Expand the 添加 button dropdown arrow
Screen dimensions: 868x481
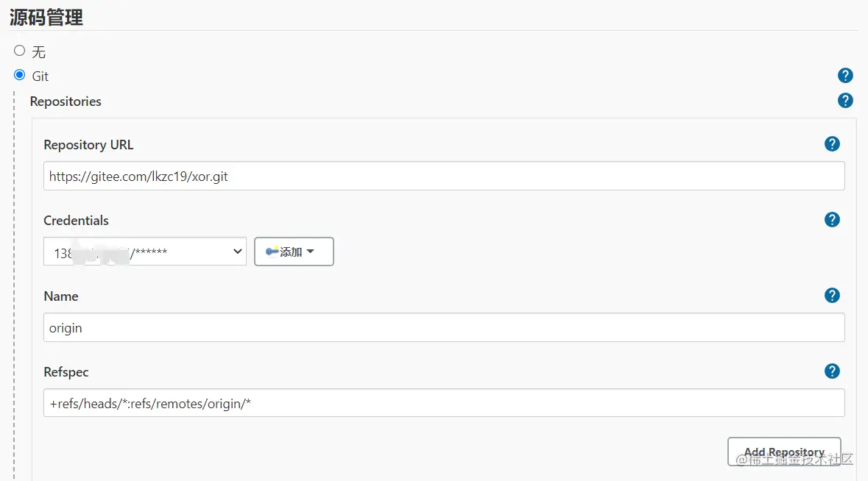coord(310,252)
